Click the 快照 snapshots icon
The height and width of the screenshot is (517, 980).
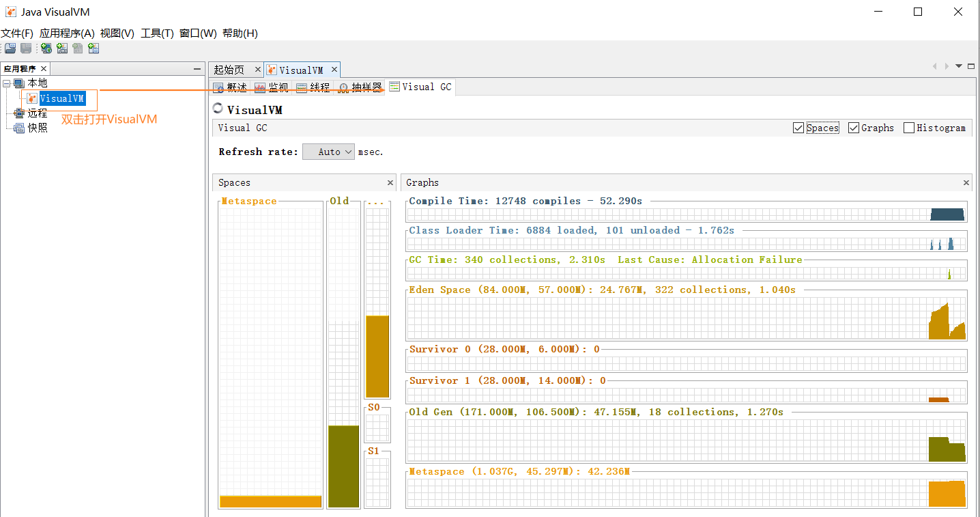pyautogui.click(x=19, y=128)
